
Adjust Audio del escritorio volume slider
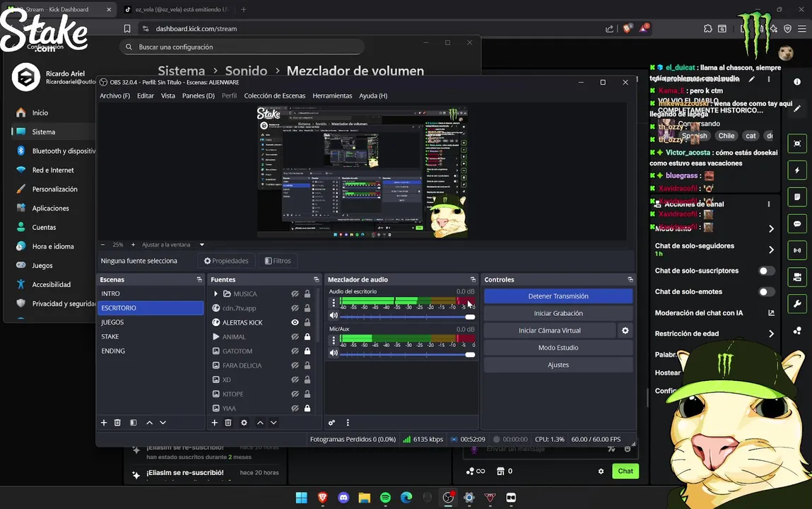(407, 317)
